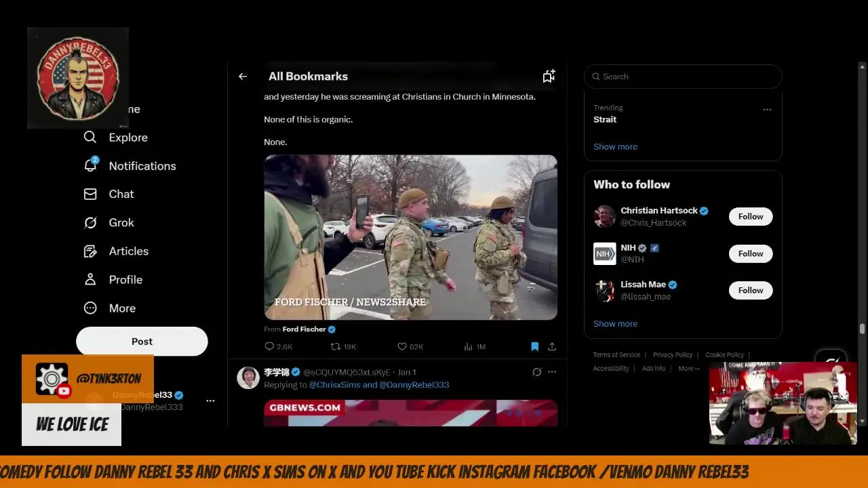Screen dimensions: 868x488
Task: Open Notifications bell icon
Action: point(90,165)
